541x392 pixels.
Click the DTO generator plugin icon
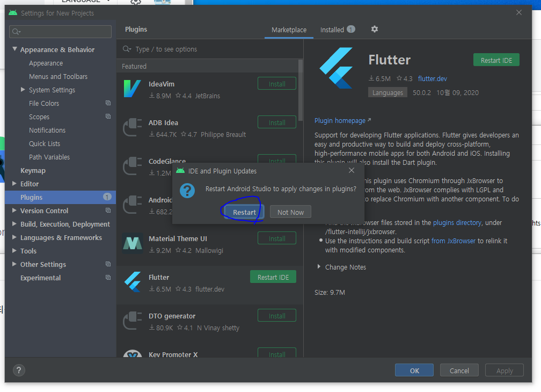pyautogui.click(x=133, y=321)
